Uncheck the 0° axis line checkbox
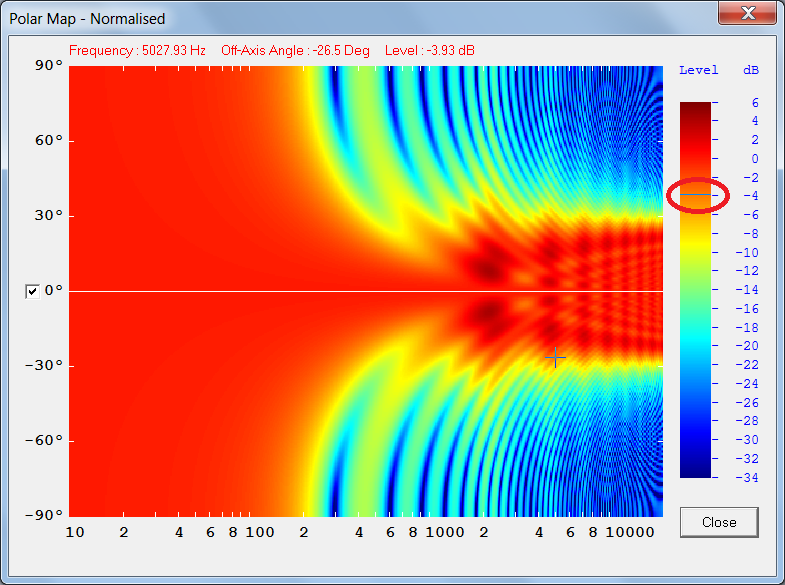Screen dimensions: 785x585 point(32,291)
